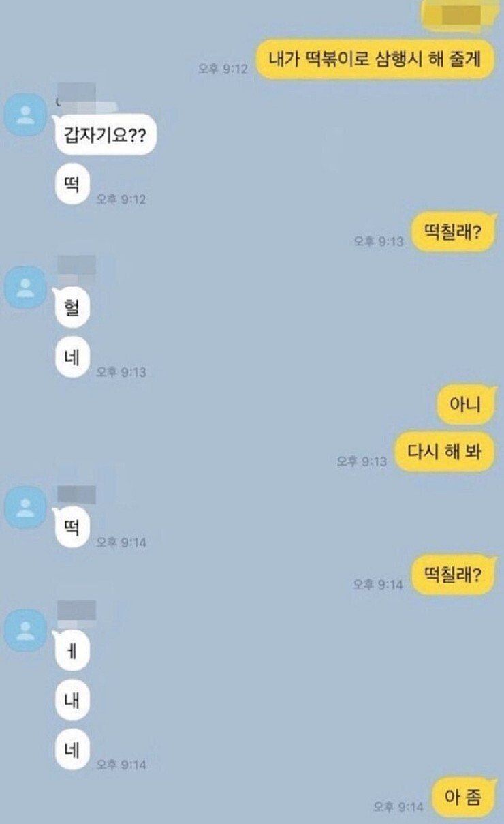The height and width of the screenshot is (824, 504).
Task: Select the yellow 아 좀 bubble
Action: click(x=463, y=797)
